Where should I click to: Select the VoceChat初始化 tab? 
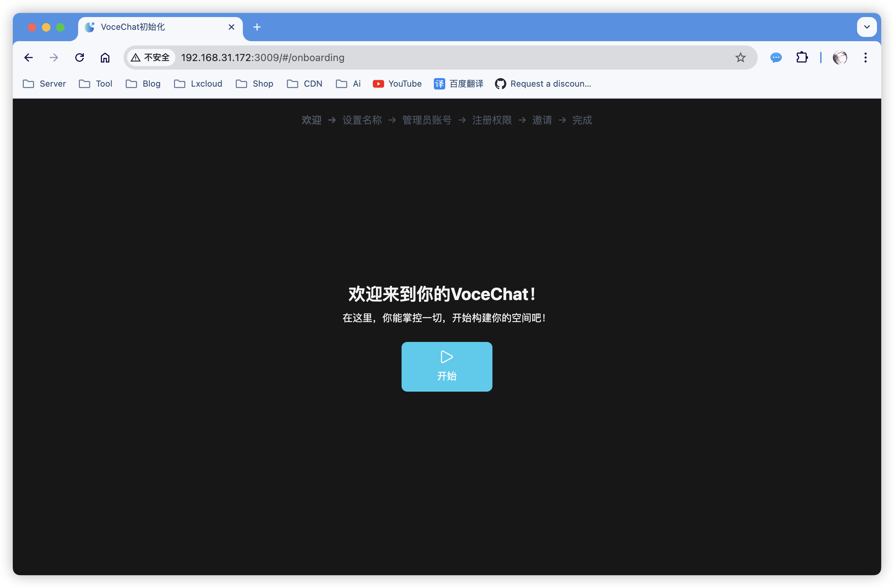pyautogui.click(x=150, y=27)
